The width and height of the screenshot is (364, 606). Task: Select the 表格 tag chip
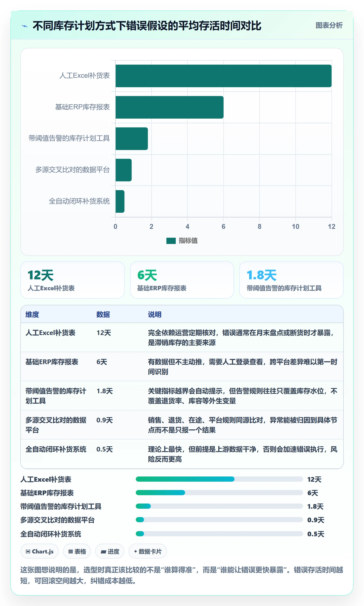(x=77, y=551)
